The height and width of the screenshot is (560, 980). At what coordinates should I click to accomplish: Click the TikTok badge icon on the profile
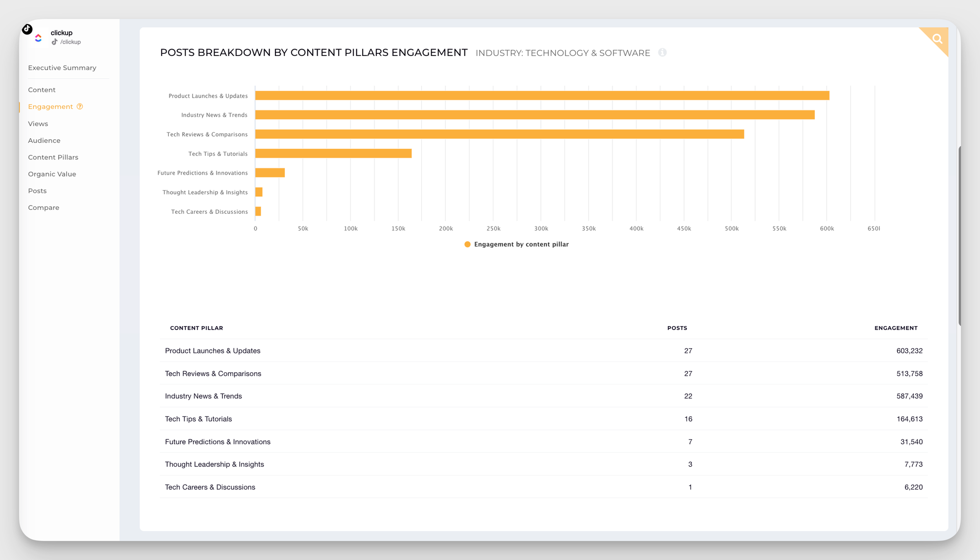27,29
